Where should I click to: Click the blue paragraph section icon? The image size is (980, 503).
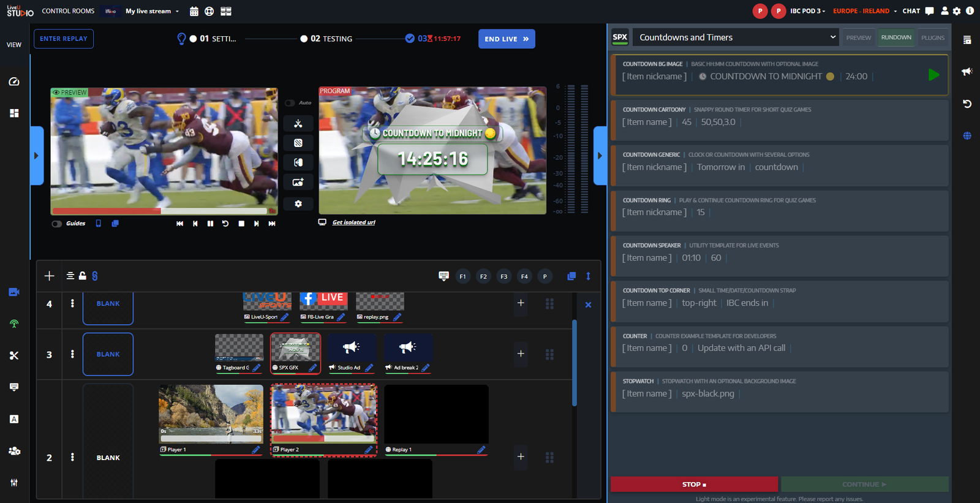click(95, 276)
